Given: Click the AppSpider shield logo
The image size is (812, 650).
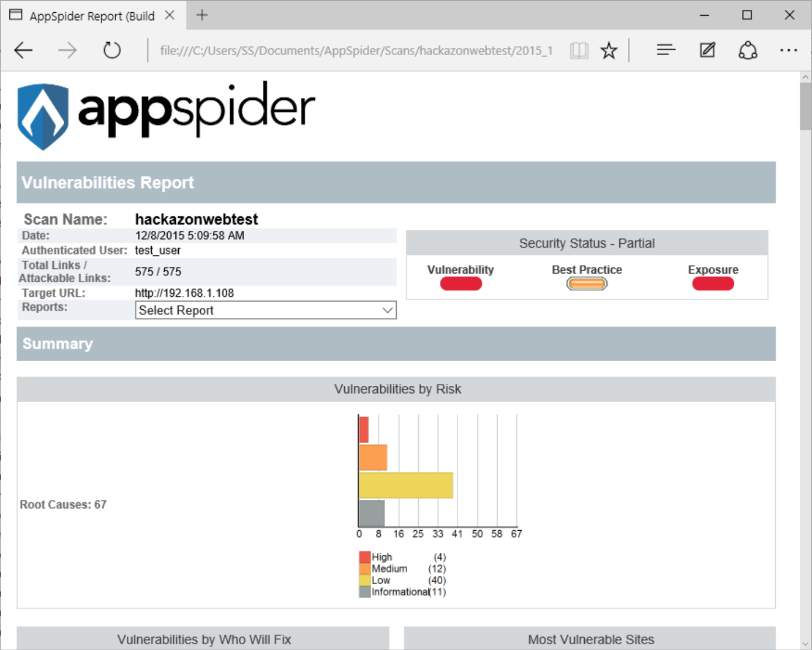Looking at the screenshot, I should tap(43, 117).
